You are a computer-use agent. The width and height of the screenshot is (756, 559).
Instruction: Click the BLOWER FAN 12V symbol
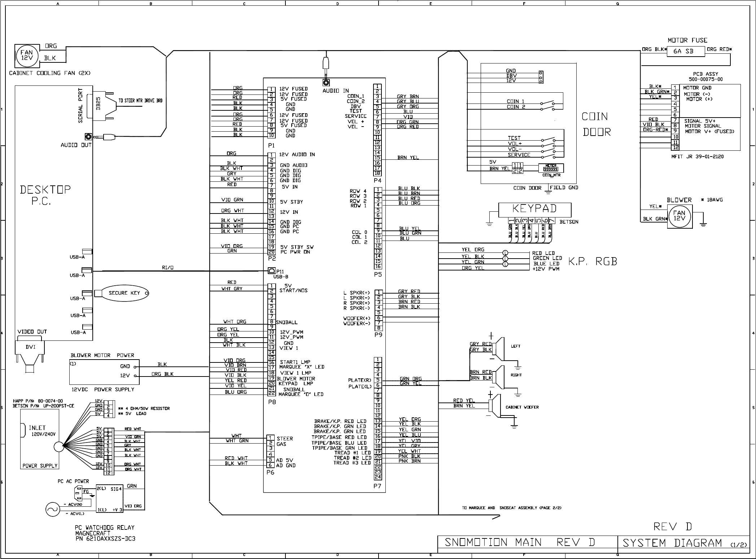point(680,216)
